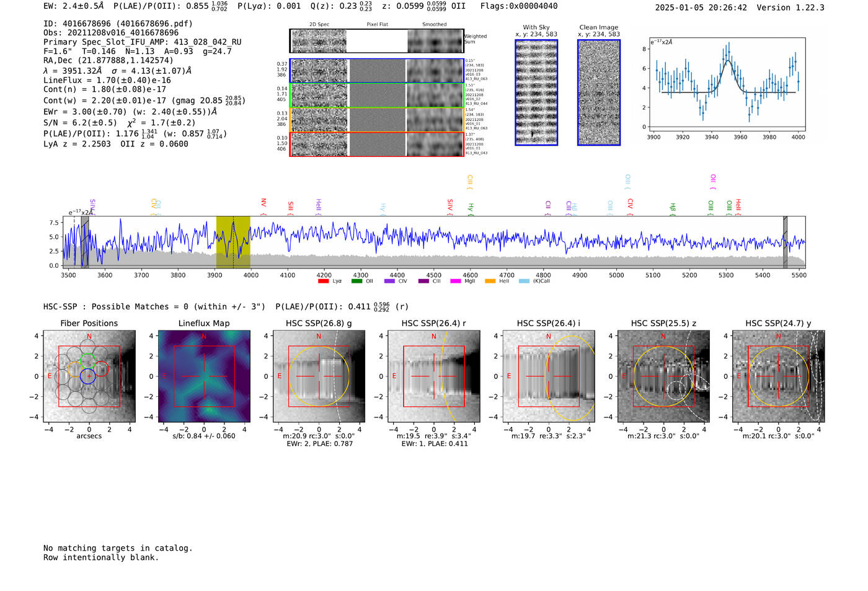Click the (K)CaII light blue legend swatch

point(524,281)
